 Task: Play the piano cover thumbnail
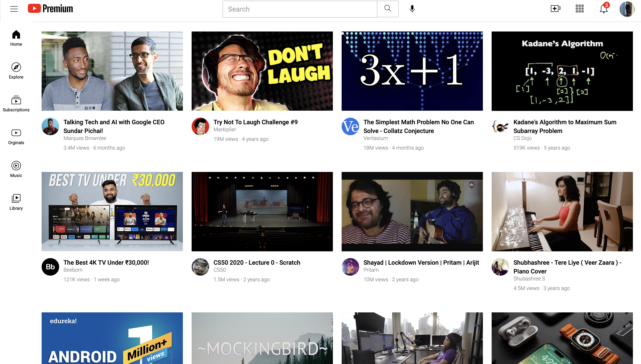pyautogui.click(x=562, y=212)
